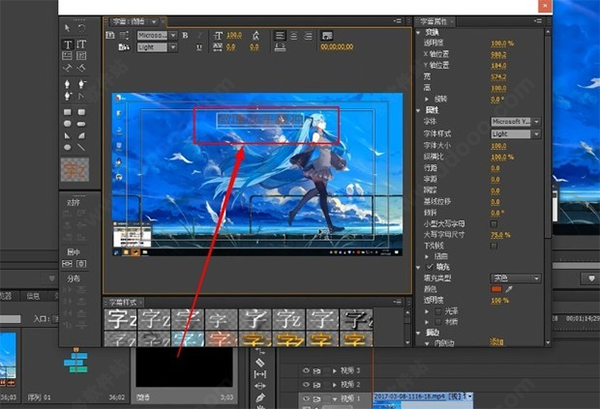Select the horizontal Type tool
Screen dimensions: 600x409
(x=68, y=44)
